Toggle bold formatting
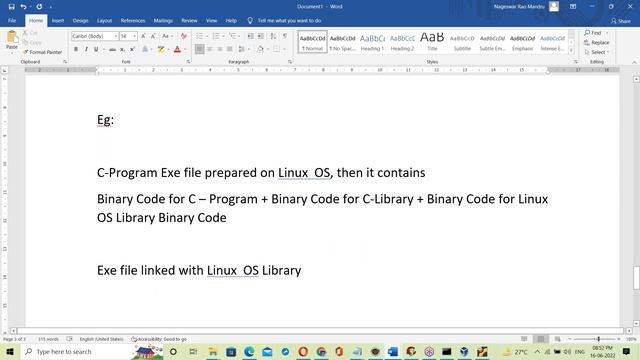The height and width of the screenshot is (360, 640). tap(76, 49)
